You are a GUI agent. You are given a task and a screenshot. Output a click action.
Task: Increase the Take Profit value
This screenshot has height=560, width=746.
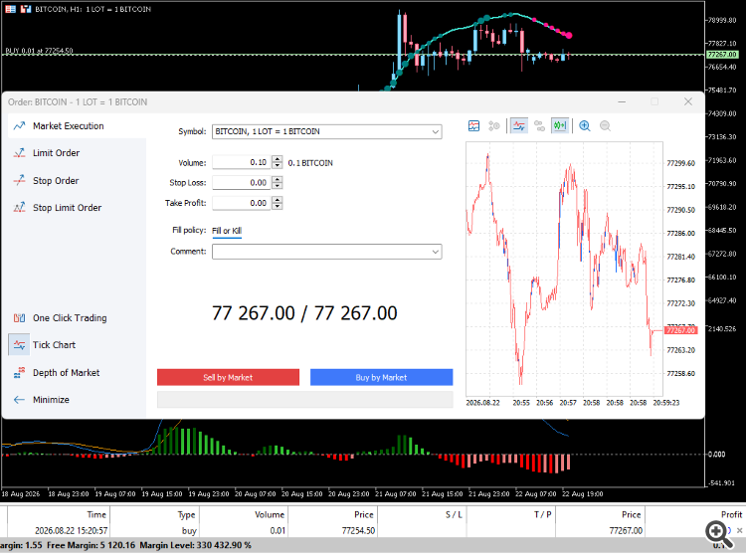pos(278,200)
